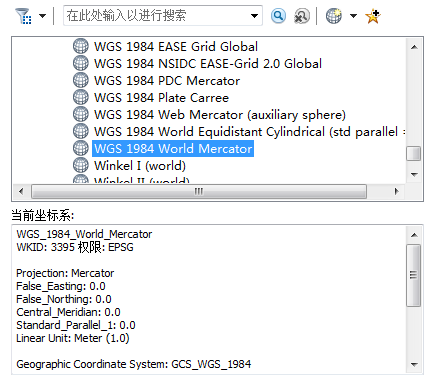Screen dimensions: 433x385
Task: Click the tree list scroll down arrow
Action: pyautogui.click(x=414, y=174)
